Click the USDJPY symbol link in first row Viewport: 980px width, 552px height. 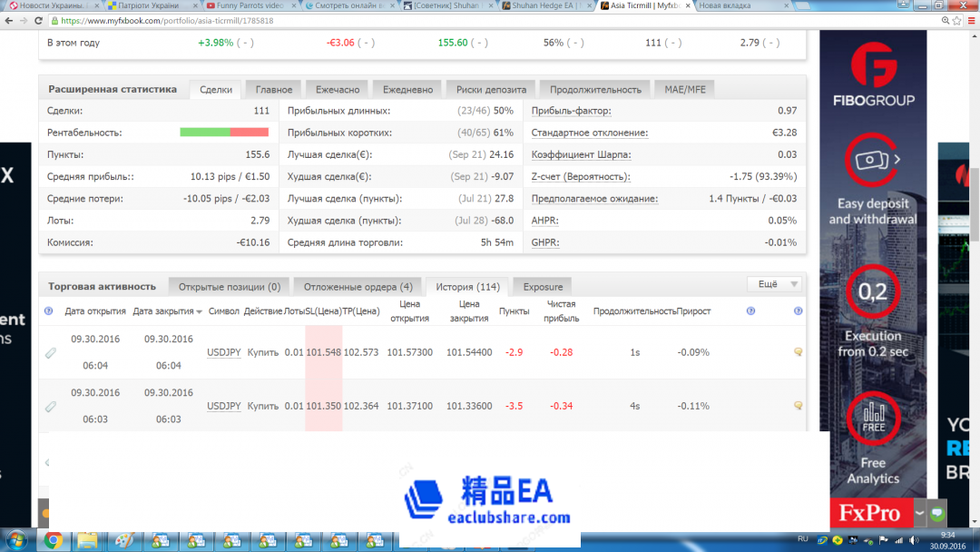click(223, 352)
